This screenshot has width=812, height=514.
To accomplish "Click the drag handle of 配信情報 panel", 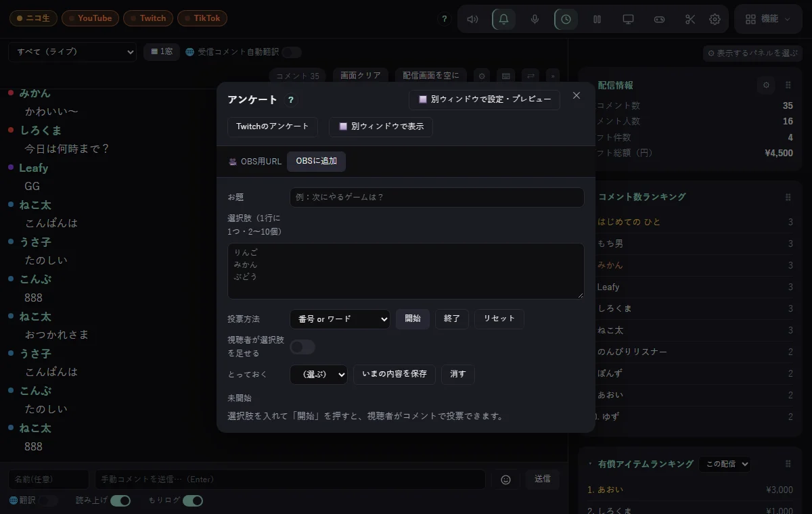I will tap(788, 85).
